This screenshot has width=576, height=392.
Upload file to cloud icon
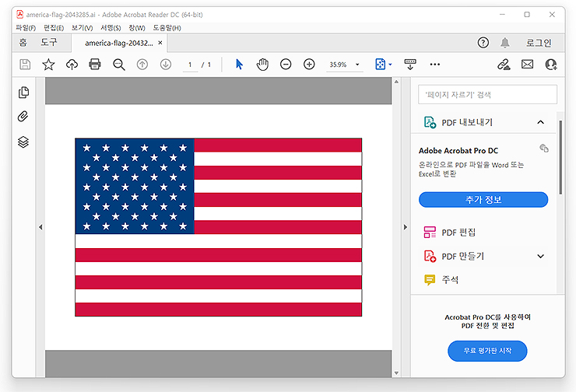click(72, 65)
